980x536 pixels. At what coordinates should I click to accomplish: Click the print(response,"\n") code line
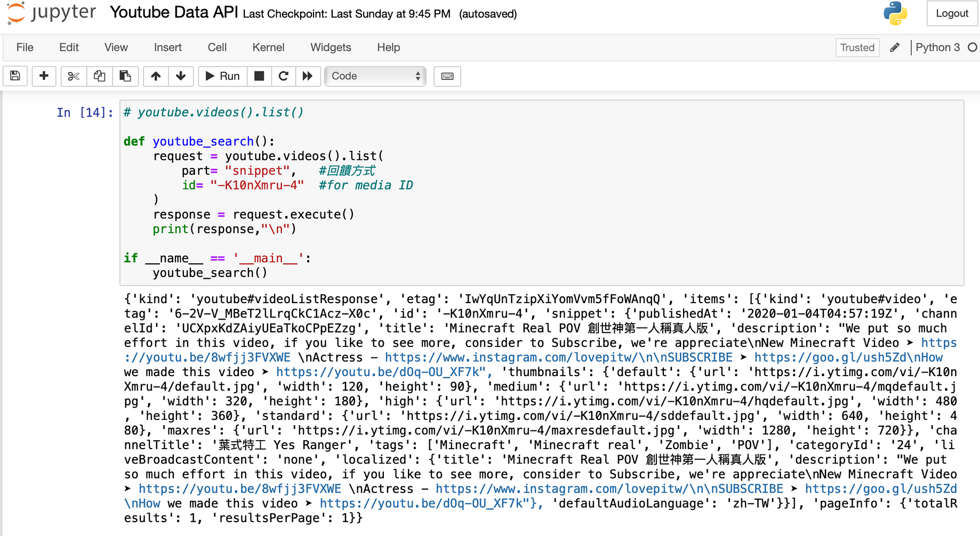pyautogui.click(x=224, y=229)
